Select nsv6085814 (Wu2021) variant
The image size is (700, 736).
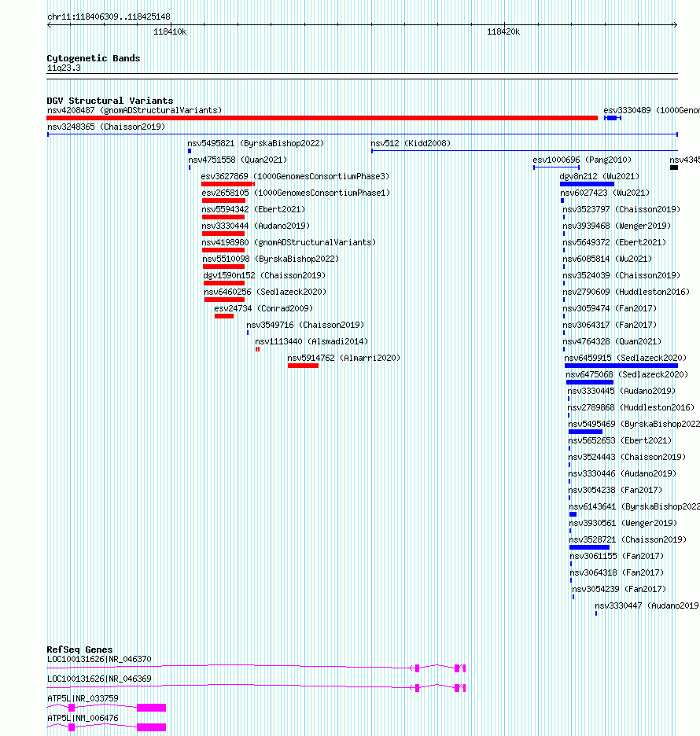[x=607, y=259]
